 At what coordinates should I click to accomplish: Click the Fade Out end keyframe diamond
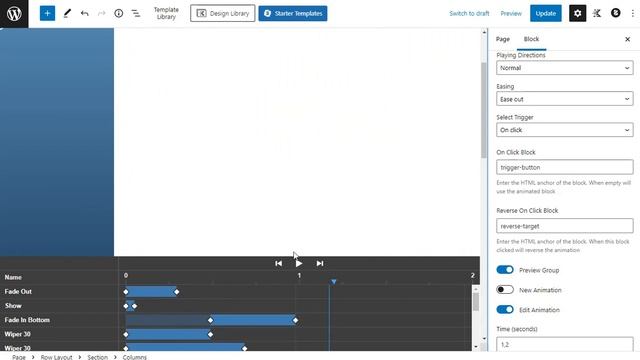177,292
